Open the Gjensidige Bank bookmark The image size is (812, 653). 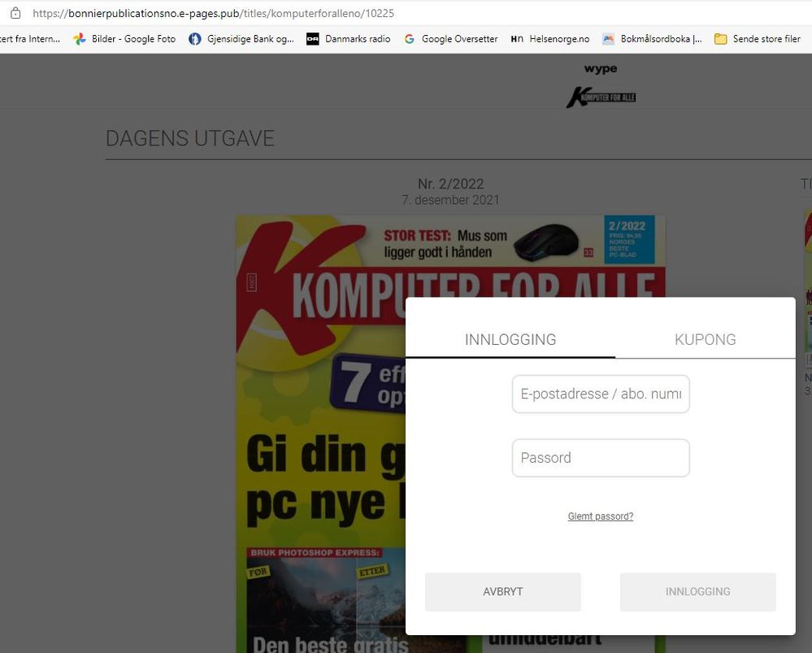[241, 38]
